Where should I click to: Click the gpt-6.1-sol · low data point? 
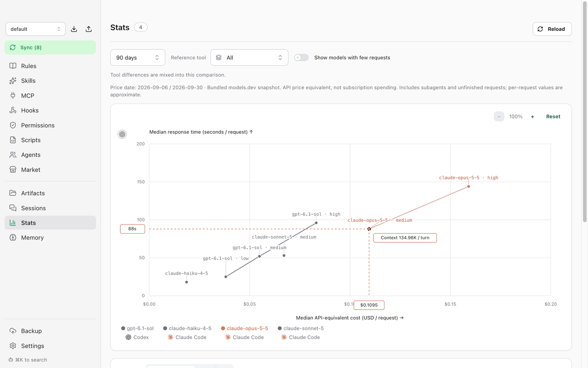tap(226, 277)
